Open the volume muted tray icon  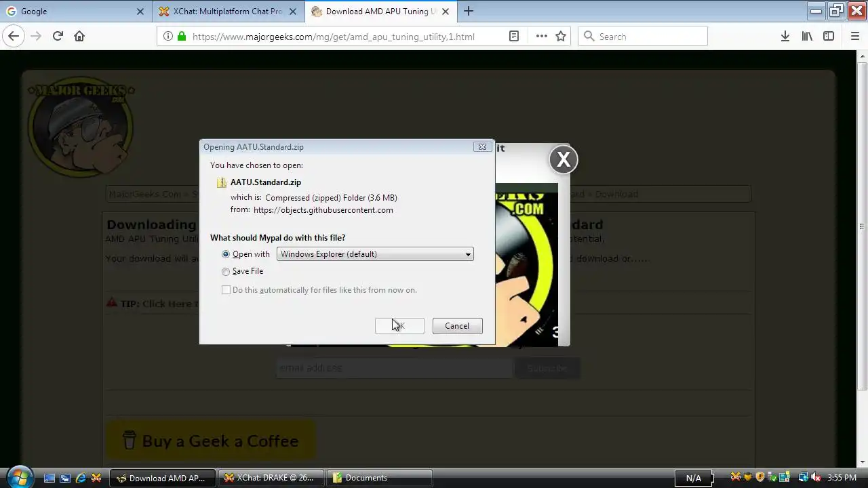(816, 477)
